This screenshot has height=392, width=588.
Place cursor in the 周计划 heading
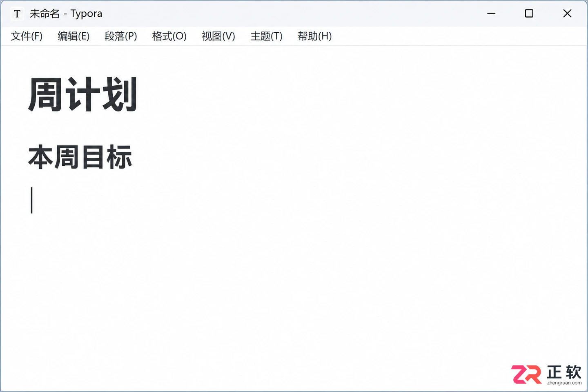pos(82,95)
